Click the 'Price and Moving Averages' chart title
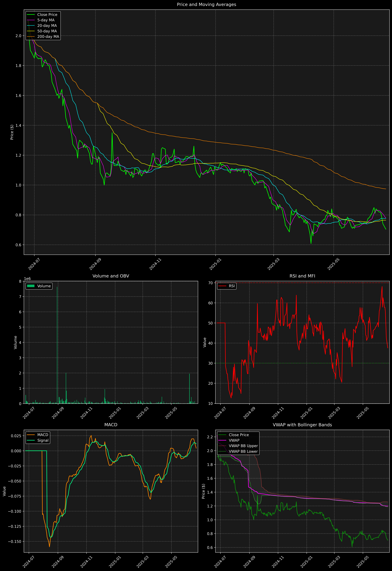The width and height of the screenshot is (392, 571). tap(206, 4)
